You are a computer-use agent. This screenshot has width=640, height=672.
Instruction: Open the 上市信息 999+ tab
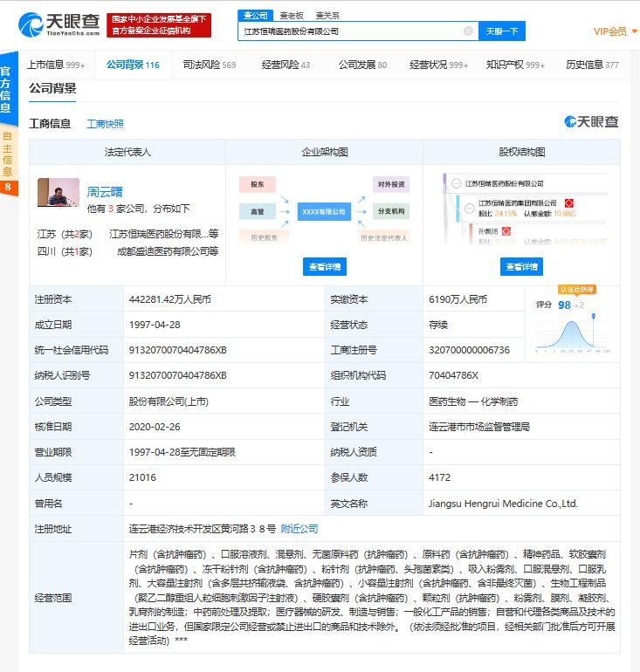click(x=56, y=65)
